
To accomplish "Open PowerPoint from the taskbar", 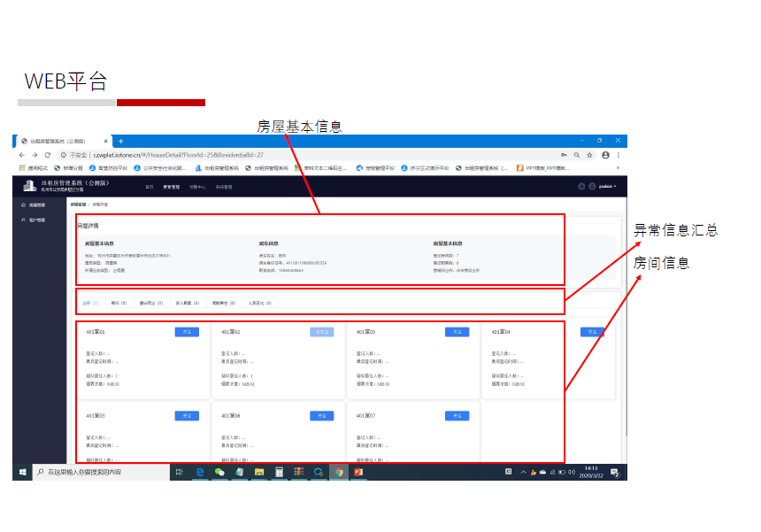I will click(x=358, y=473).
